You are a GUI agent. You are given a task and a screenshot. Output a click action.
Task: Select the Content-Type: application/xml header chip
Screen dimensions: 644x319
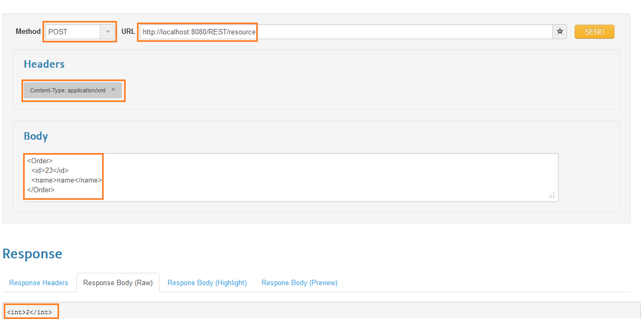coord(70,90)
